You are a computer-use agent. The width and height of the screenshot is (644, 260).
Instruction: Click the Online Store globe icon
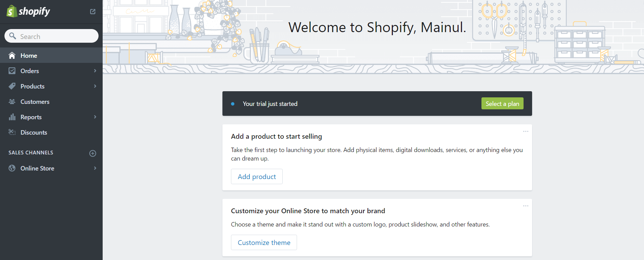(12, 168)
